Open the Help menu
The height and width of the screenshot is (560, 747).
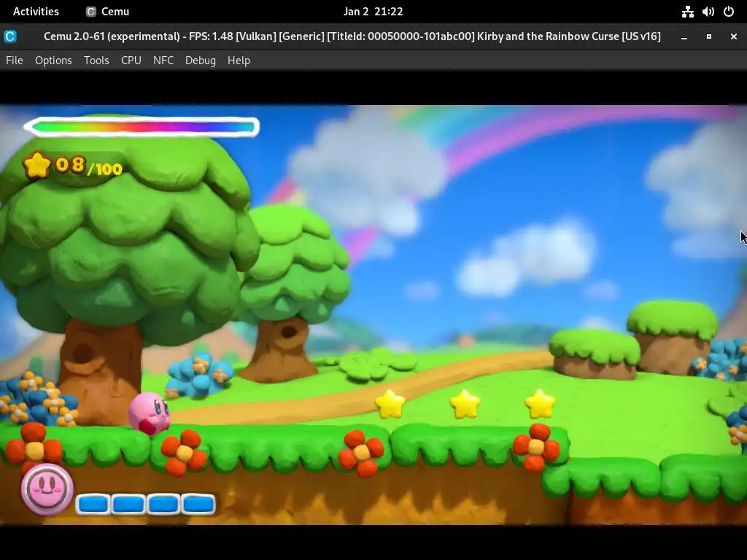(239, 61)
